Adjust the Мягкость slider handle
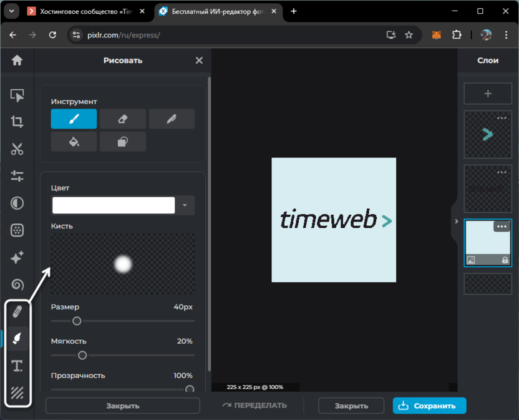 [82, 356]
